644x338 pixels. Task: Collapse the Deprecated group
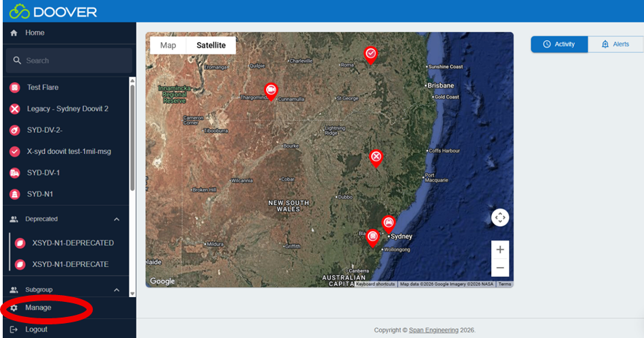tap(117, 219)
